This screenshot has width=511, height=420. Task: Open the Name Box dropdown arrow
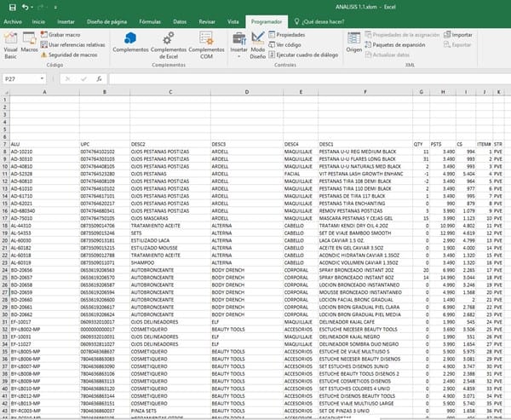click(x=40, y=79)
